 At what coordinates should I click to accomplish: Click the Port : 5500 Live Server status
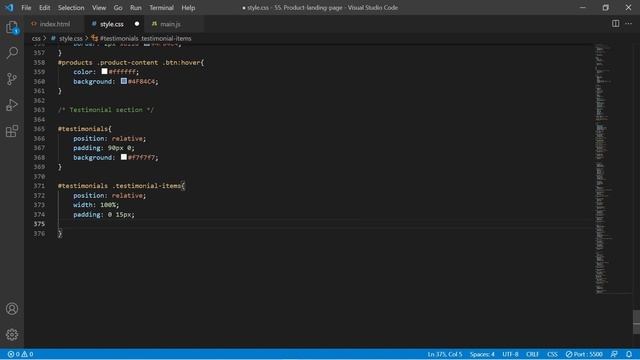(584, 354)
